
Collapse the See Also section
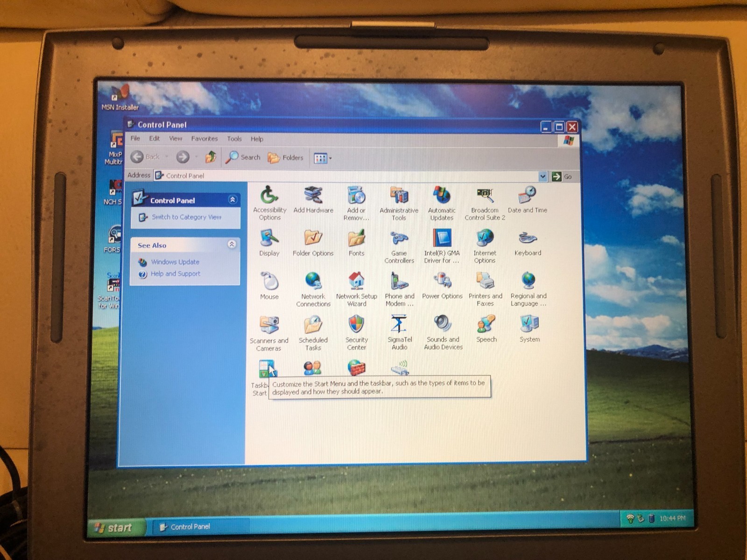click(232, 244)
